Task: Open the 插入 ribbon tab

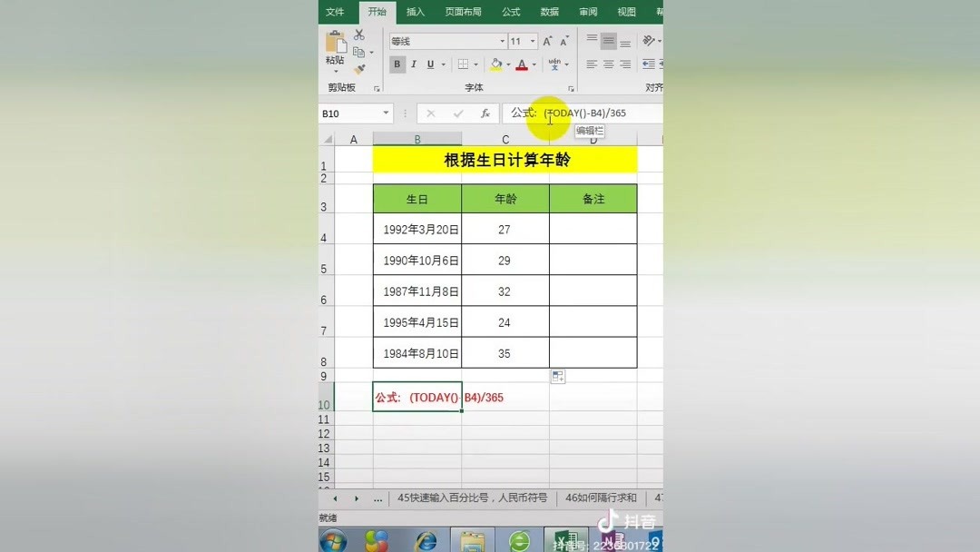Action: pos(415,12)
